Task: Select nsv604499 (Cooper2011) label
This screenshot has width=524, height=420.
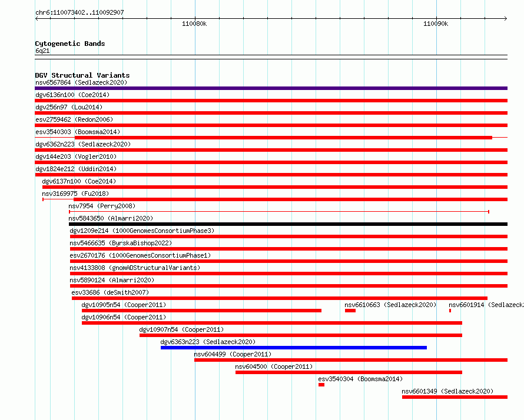Action: (x=233, y=354)
